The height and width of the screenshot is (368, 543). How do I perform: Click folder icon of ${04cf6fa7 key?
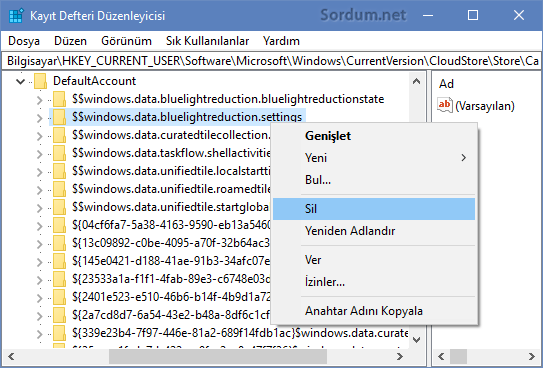tap(59, 225)
